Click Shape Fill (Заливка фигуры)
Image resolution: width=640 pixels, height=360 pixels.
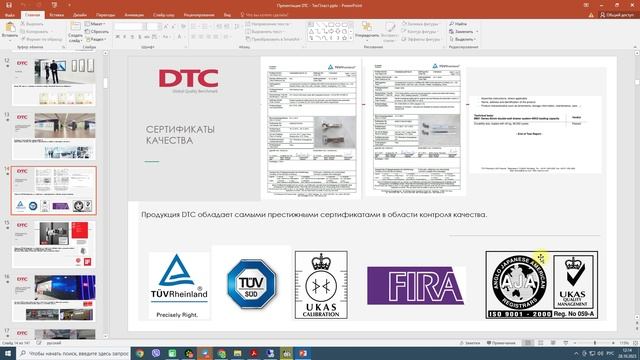coord(420,24)
